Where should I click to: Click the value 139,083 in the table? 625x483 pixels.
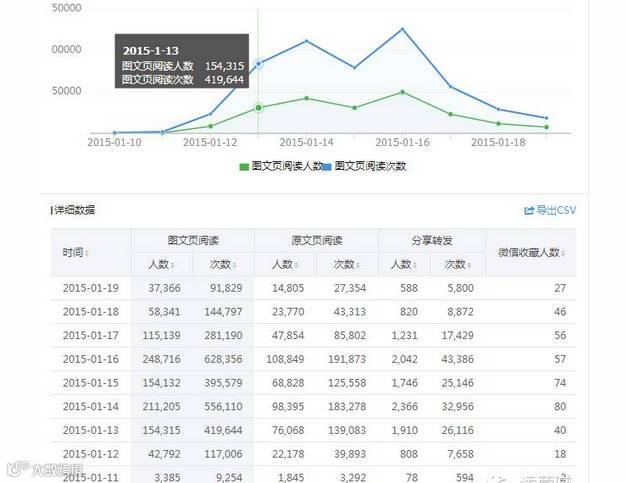click(347, 430)
